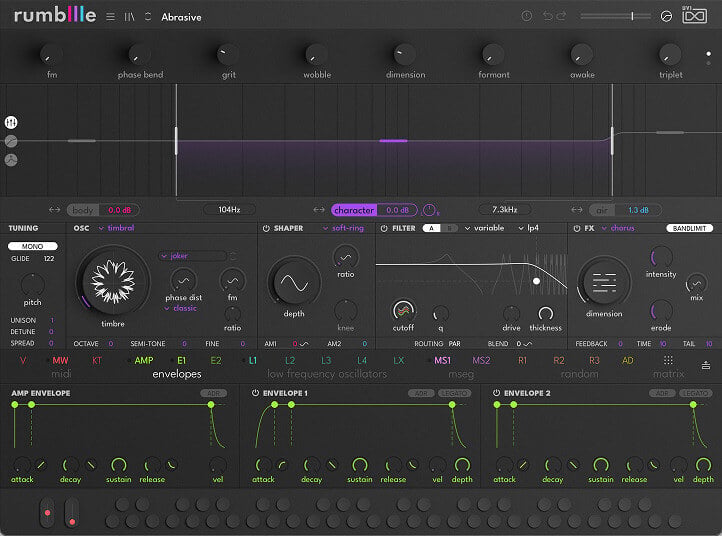The image size is (722, 536).
Task: Open the OSC timbral type dropdown
Action: (x=116, y=228)
